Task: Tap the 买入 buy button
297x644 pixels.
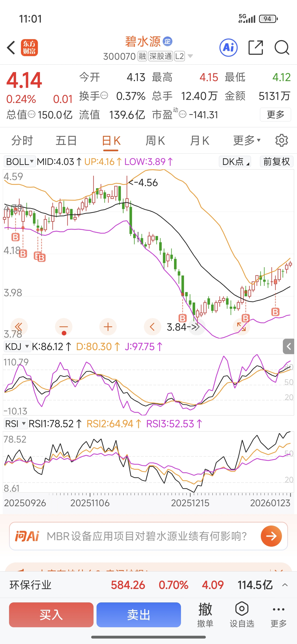Action: pyautogui.click(x=51, y=615)
